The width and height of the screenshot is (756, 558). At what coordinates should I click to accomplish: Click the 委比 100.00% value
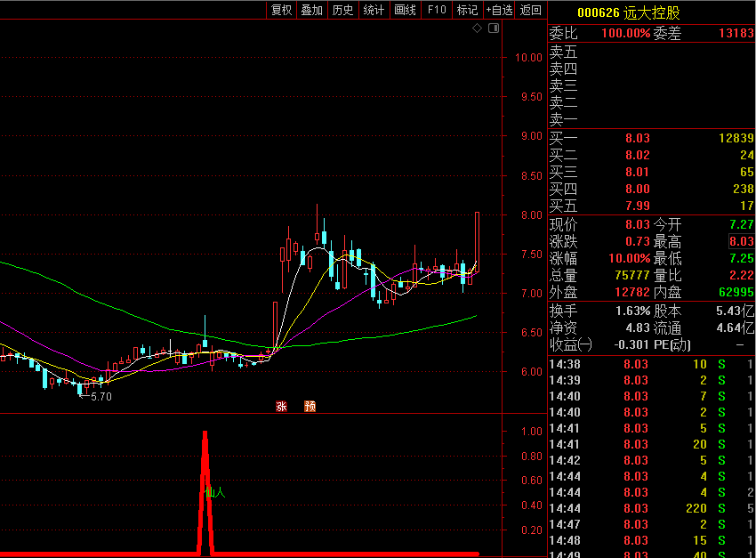tap(626, 33)
